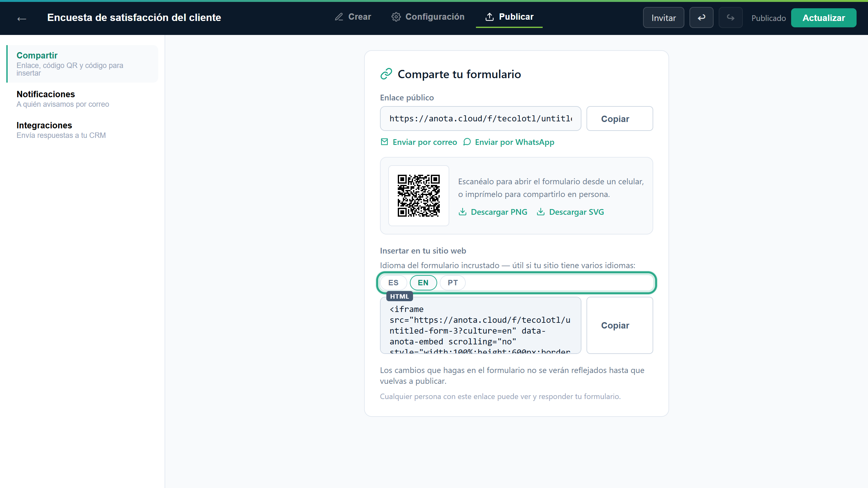Select ES embed language

(x=393, y=283)
